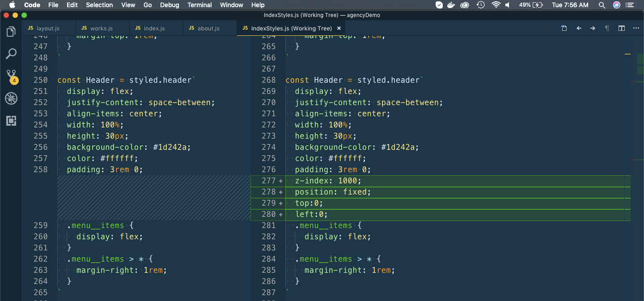Screen dimensions: 644x301
Task: Open the Explorer view in the activity bar
Action: pos(11,32)
